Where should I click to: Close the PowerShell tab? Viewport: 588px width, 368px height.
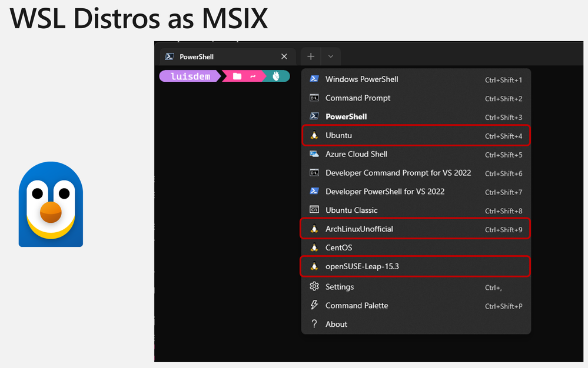coord(284,56)
